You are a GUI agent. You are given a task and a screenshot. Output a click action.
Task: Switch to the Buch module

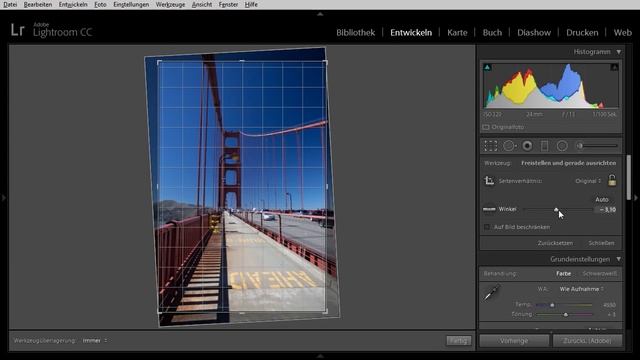(492, 33)
